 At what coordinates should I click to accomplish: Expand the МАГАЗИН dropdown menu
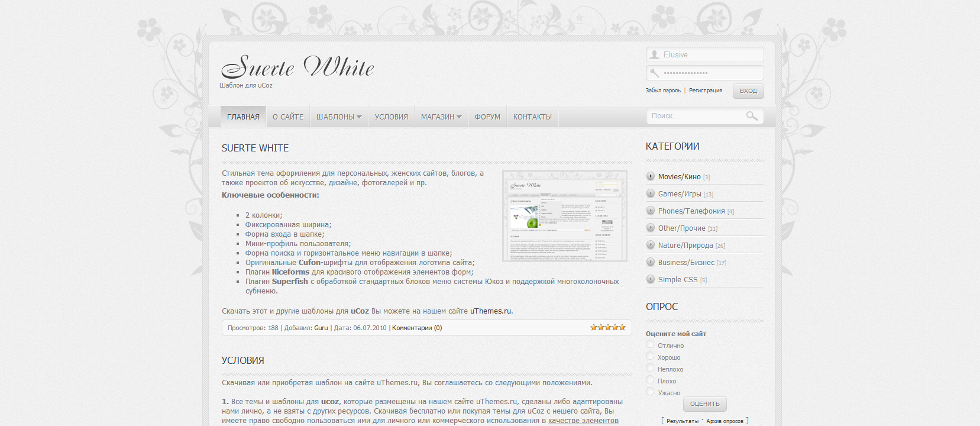click(x=441, y=117)
